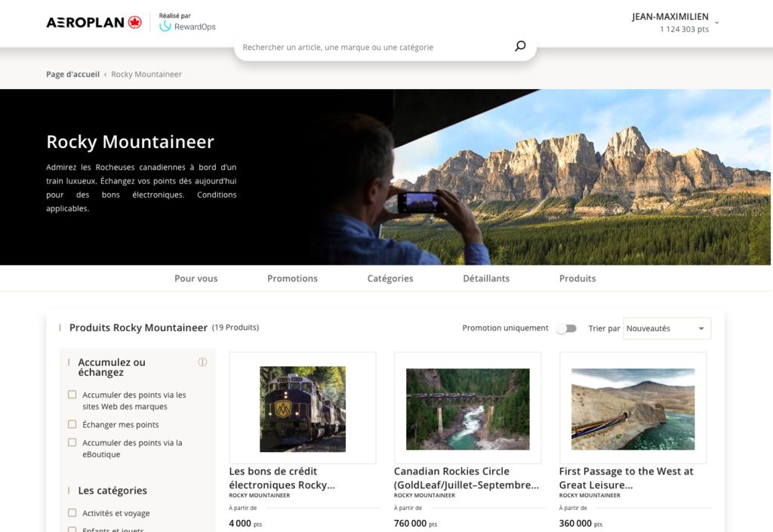Click the Canadian Rockies Circle product thumbnail
773x532 pixels.
pyautogui.click(x=467, y=407)
